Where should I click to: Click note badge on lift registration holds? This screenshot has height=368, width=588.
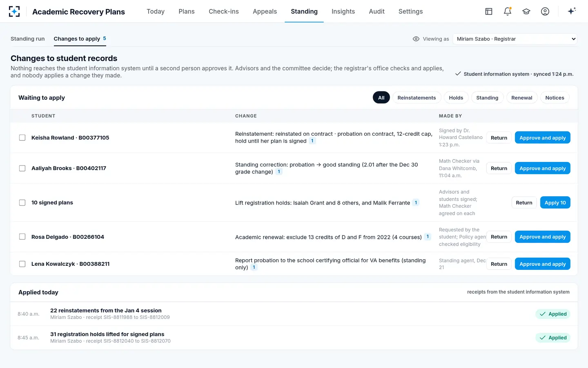click(416, 202)
